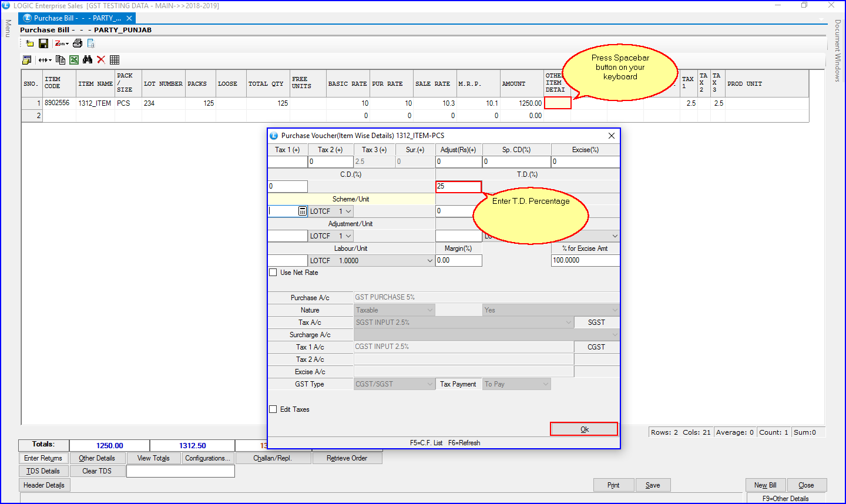Click the Retrieve Order button
The height and width of the screenshot is (504, 846).
[x=347, y=458]
